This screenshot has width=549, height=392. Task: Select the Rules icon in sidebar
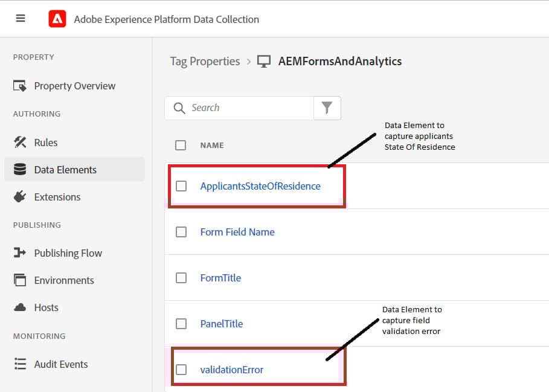pos(19,142)
